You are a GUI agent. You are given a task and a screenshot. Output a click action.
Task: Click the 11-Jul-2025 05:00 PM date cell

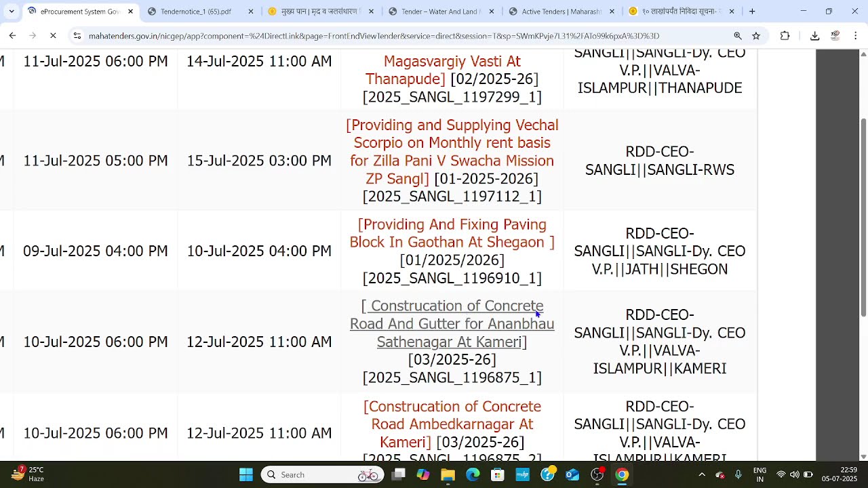pos(95,161)
